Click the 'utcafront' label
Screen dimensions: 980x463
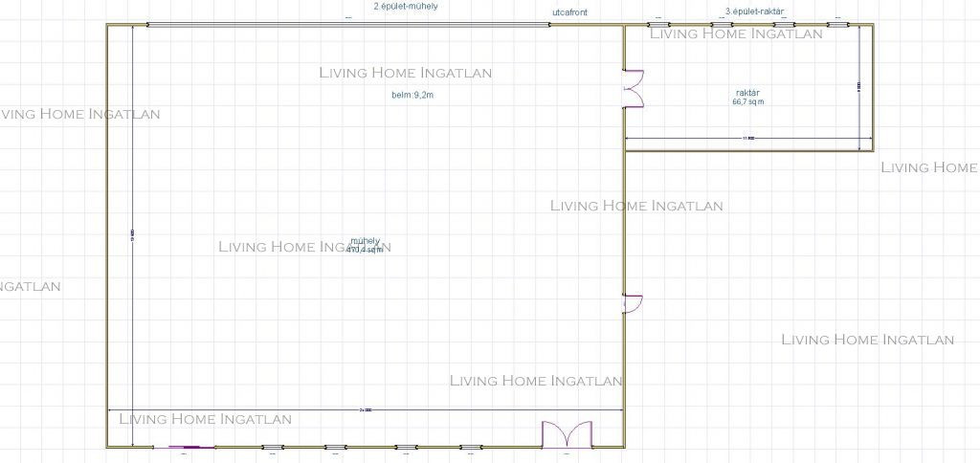click(569, 12)
